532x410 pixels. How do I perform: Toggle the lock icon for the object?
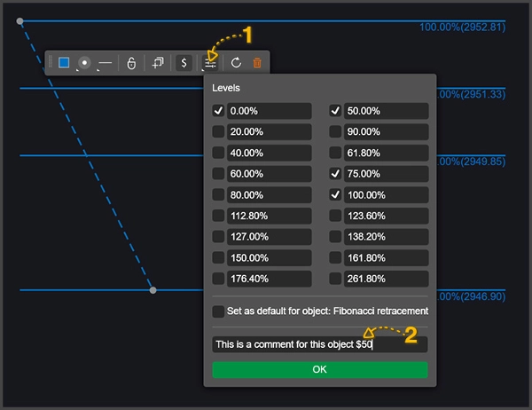pyautogui.click(x=131, y=63)
